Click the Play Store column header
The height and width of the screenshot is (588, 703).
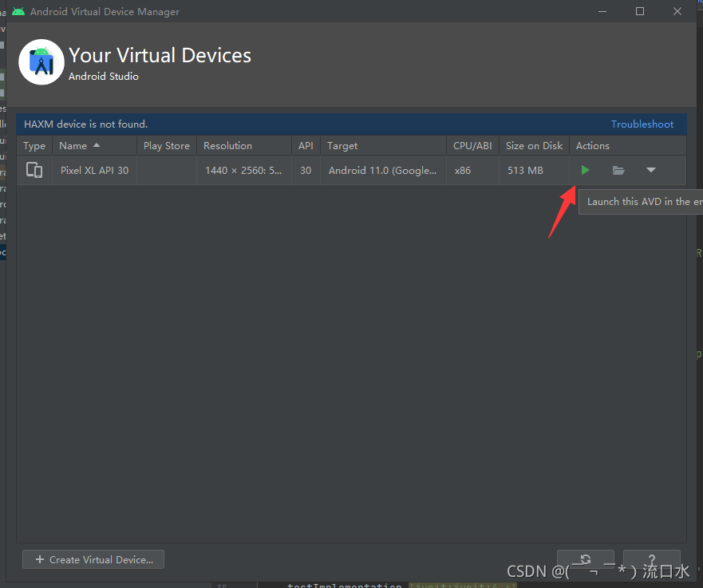pyautogui.click(x=167, y=146)
